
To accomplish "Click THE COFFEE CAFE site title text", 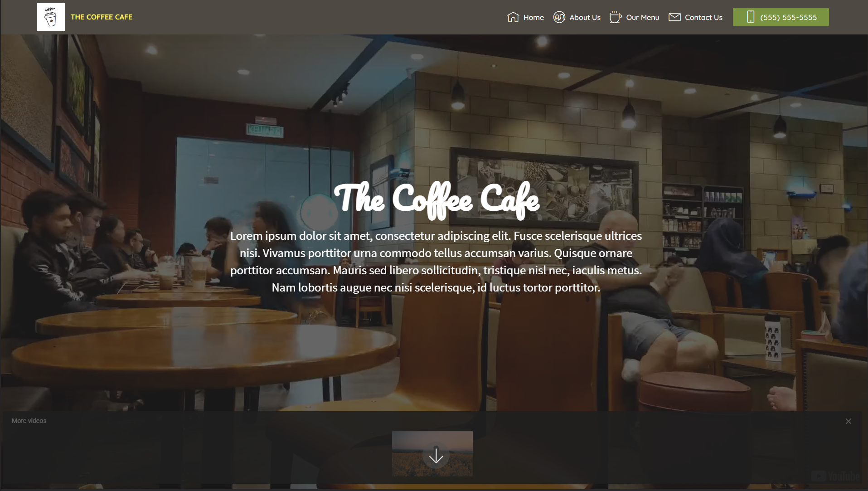I will coord(102,17).
